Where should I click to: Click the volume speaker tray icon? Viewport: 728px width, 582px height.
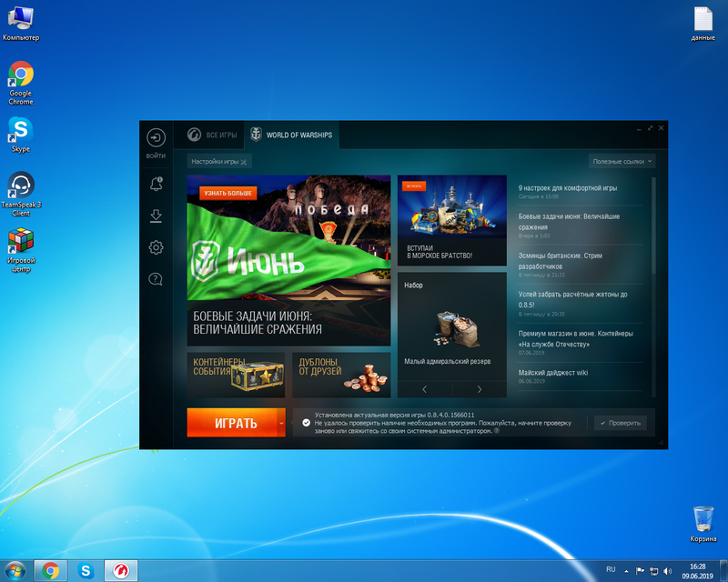668,571
